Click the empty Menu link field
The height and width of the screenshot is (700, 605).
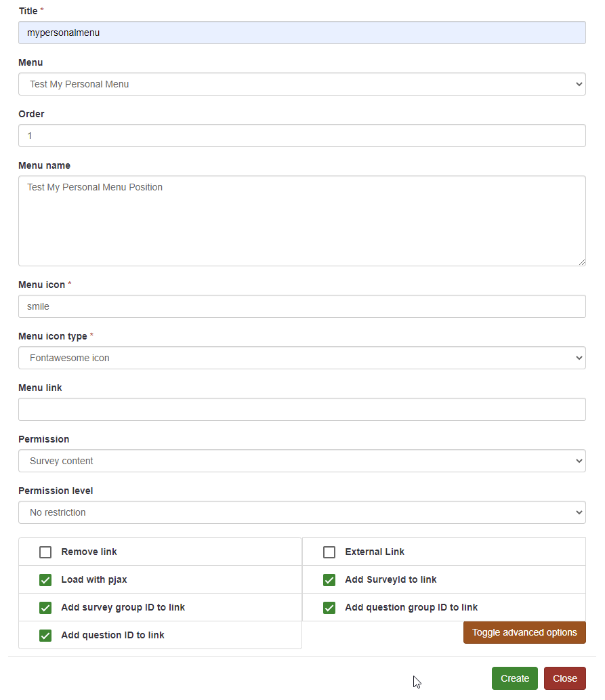point(301,409)
